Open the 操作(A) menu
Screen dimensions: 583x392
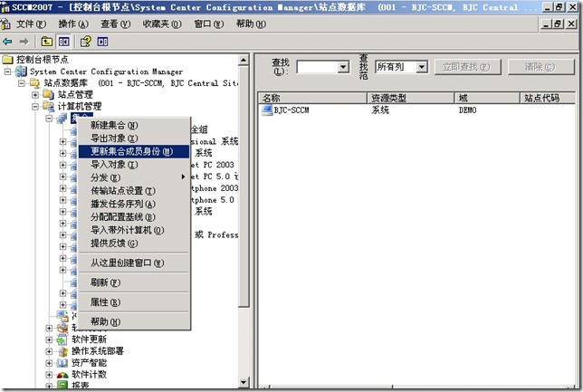click(73, 24)
